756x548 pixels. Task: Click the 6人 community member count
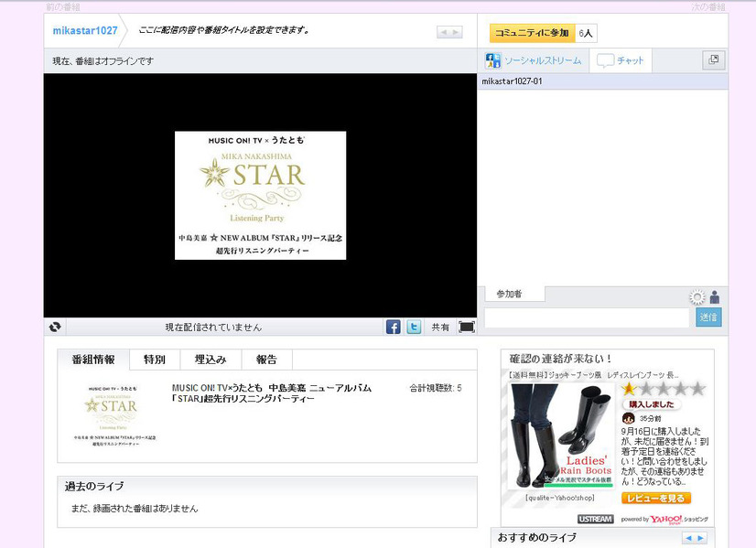[586, 33]
